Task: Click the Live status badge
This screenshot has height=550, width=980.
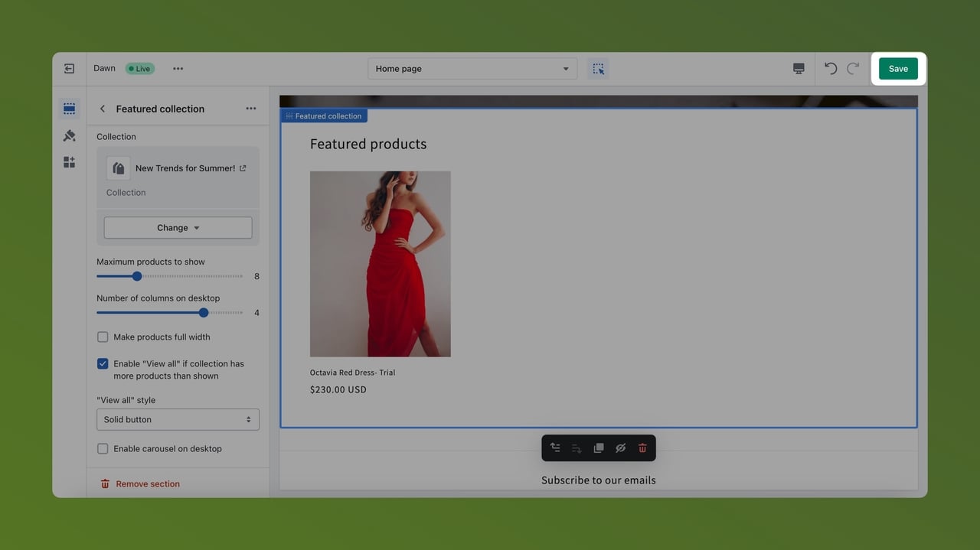Action: tap(140, 69)
